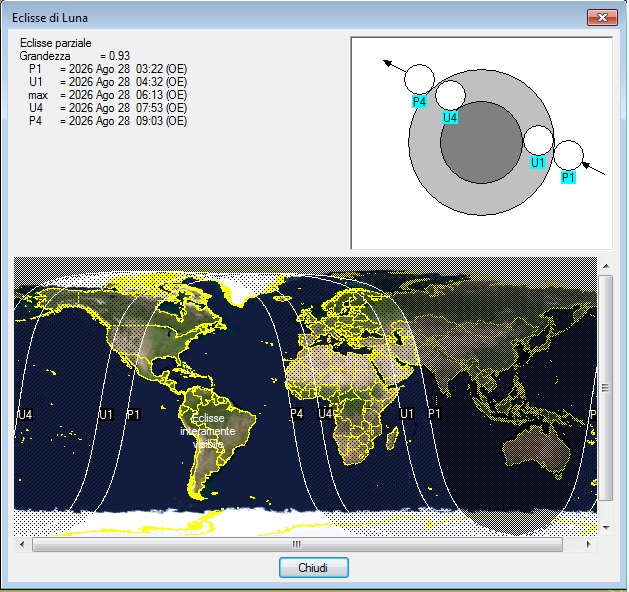Screen dimensions: 629x592
Task: Click the dark umbra circle in the diagram
Action: pyautogui.click(x=482, y=142)
